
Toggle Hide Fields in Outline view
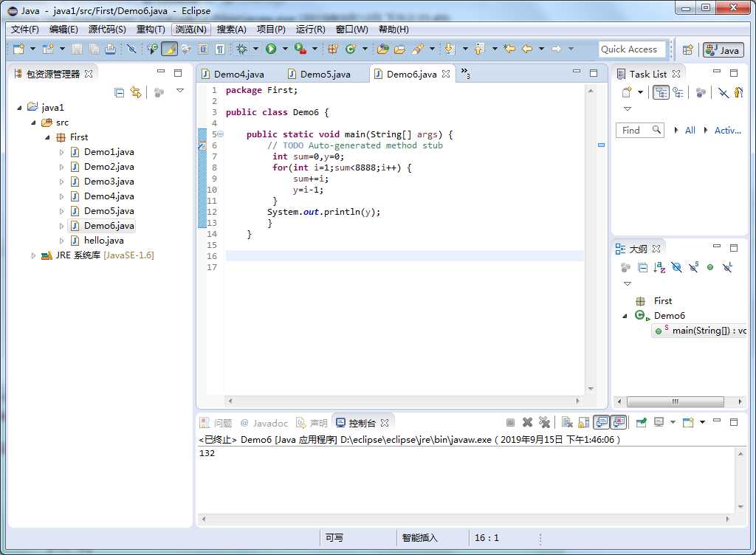pyautogui.click(x=676, y=267)
